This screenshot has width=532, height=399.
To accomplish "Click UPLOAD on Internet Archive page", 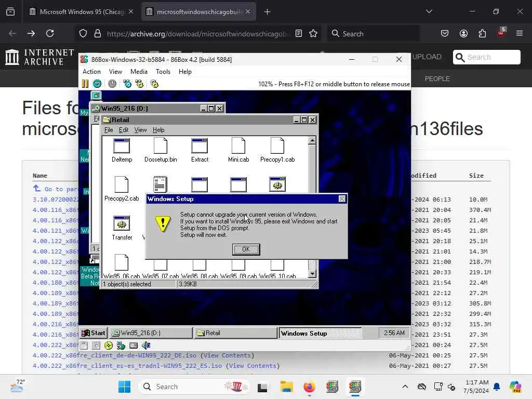I will (x=427, y=57).
